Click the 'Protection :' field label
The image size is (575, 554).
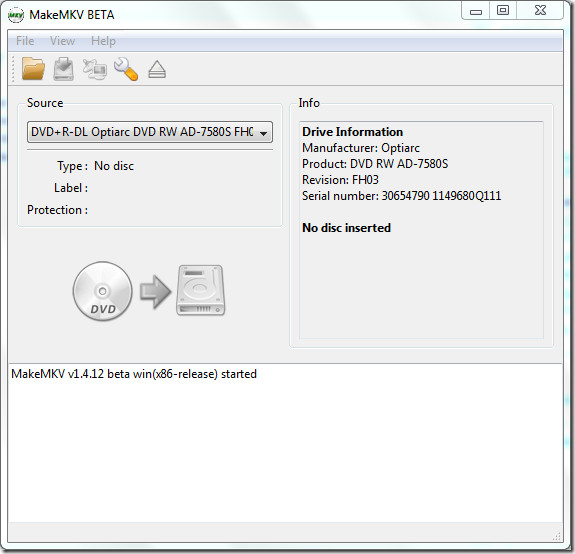(x=58, y=210)
